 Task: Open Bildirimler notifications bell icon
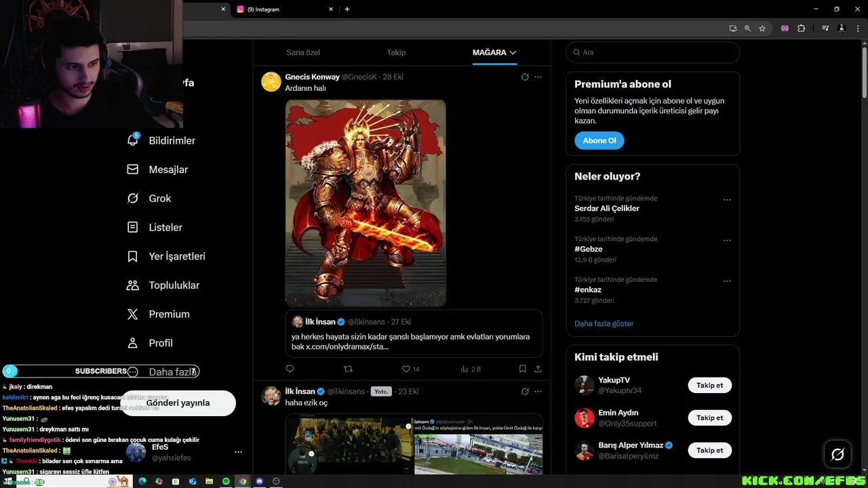point(133,140)
